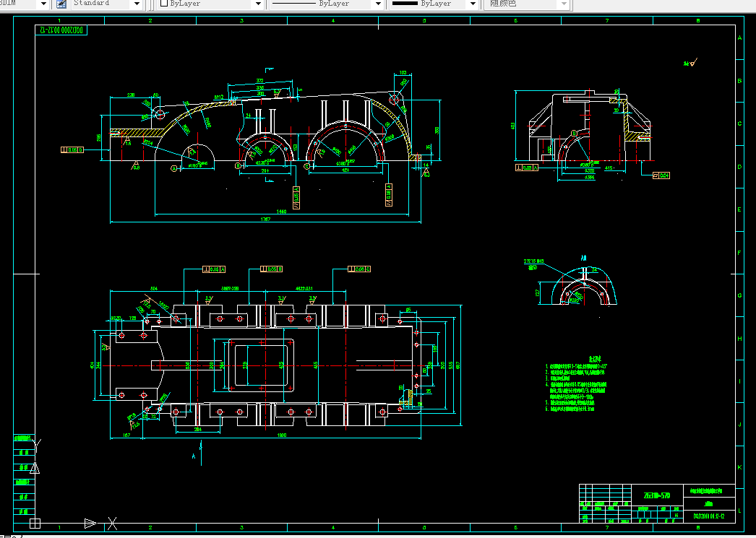Open the table style manager icon

(x=61, y=4)
